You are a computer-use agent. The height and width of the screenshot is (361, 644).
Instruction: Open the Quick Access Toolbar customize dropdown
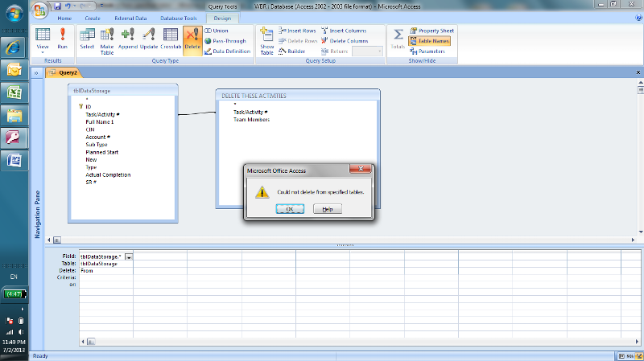(101, 6)
